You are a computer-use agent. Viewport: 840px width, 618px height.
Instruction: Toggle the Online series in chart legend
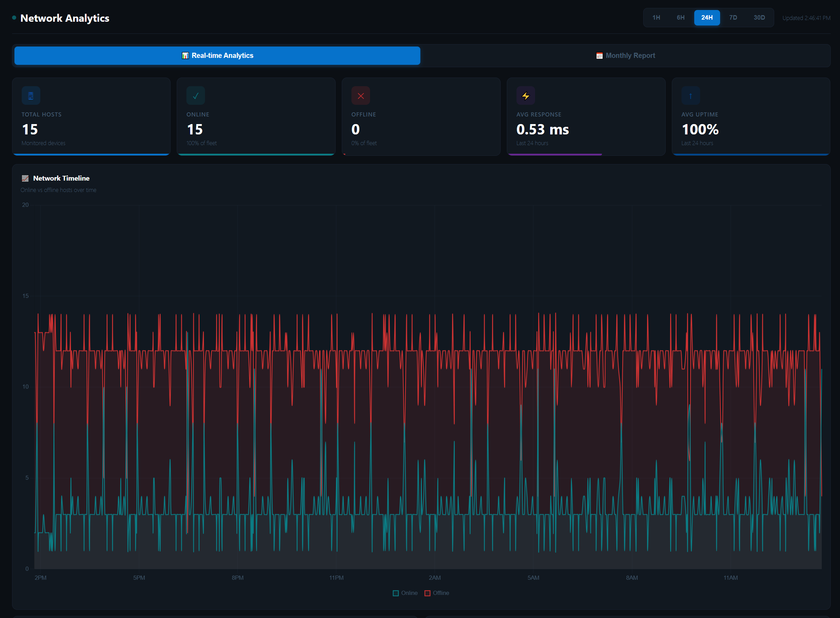tap(405, 593)
